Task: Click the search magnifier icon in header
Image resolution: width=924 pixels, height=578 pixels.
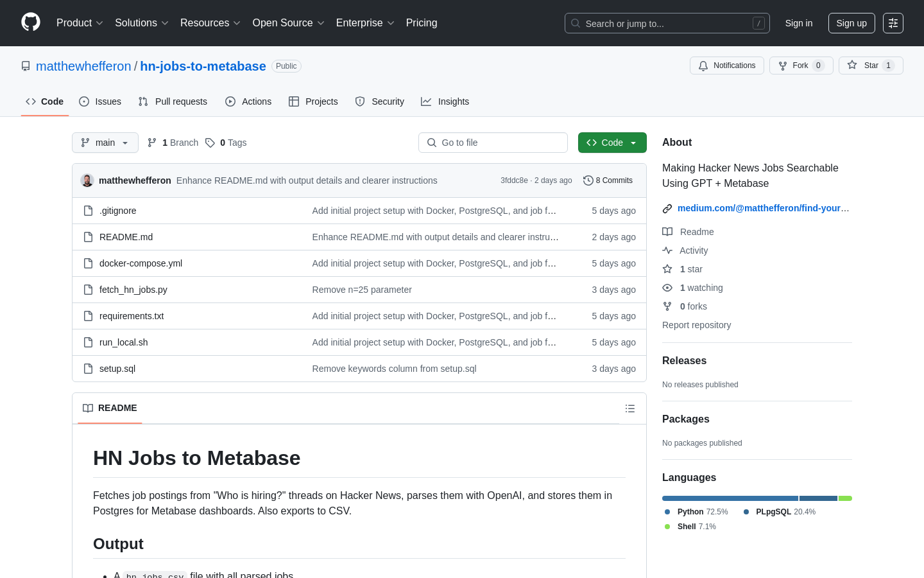Action: point(576,23)
